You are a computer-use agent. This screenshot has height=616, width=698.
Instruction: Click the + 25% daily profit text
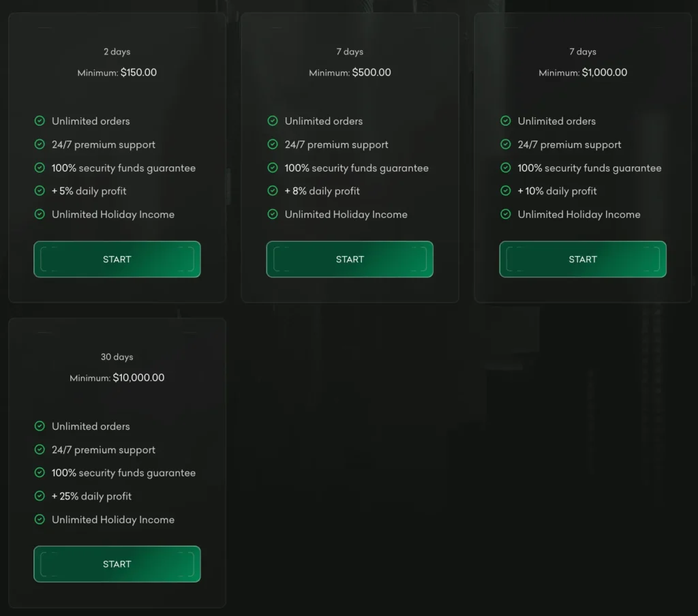tap(91, 496)
